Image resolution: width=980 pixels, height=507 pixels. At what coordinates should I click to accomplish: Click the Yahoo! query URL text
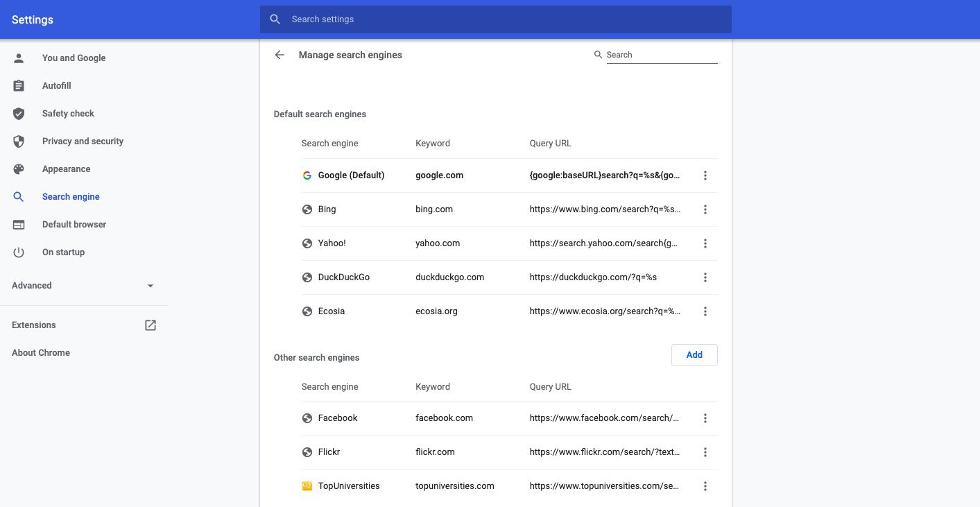click(x=603, y=243)
